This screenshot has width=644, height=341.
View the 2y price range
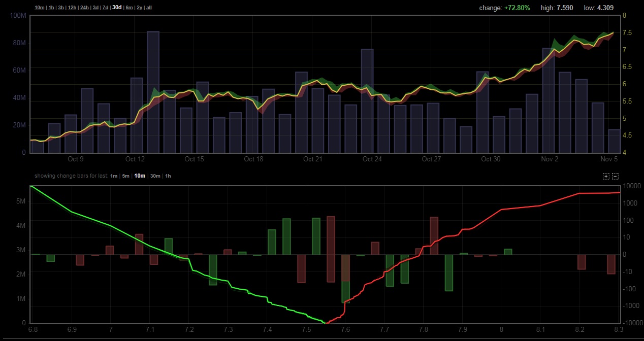pos(140,8)
